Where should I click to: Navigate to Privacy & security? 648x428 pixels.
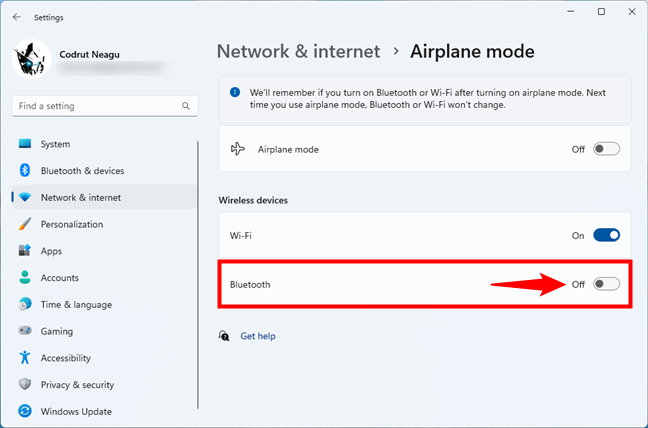pos(105,384)
